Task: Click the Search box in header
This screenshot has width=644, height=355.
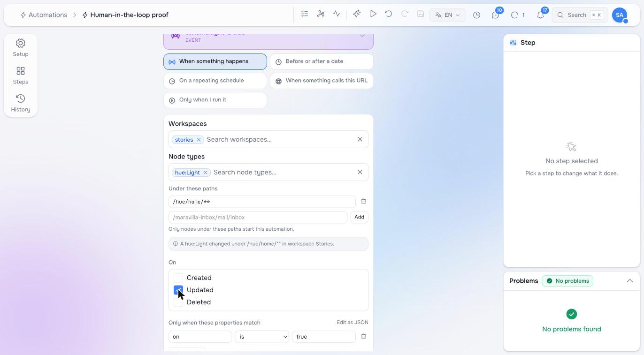Action: pos(580,15)
